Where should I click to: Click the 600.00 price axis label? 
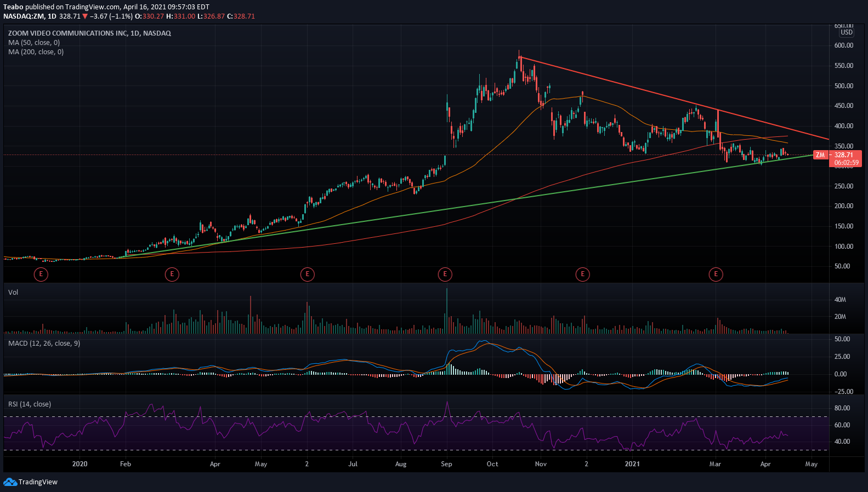pyautogui.click(x=844, y=45)
